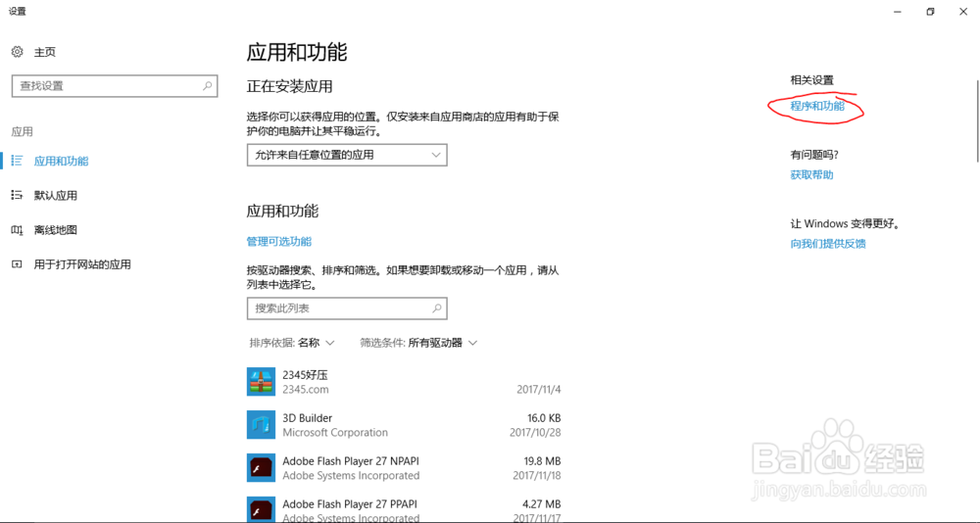
Task: Open 用于打开网站的应用 page
Action: pos(82,264)
